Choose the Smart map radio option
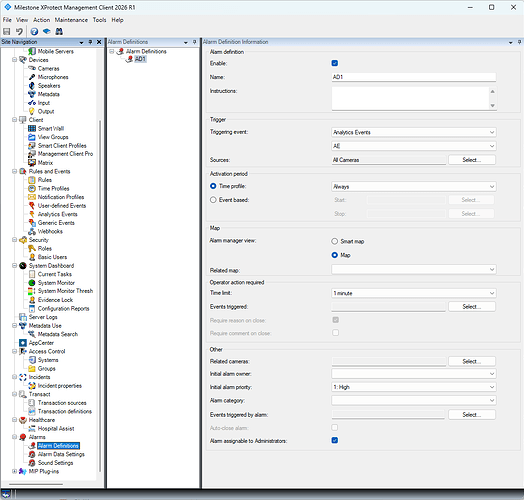The width and height of the screenshot is (524, 500). (x=335, y=241)
